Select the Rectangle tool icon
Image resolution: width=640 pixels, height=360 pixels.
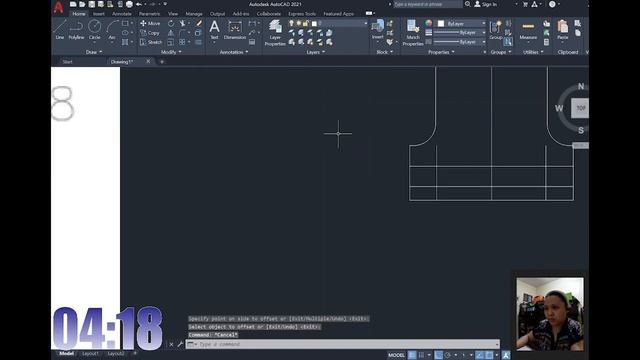125,23
